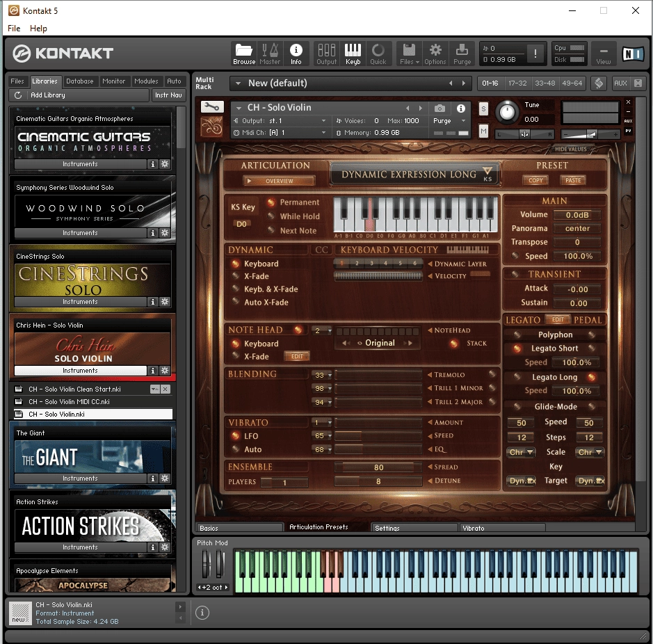Select While Hold KS Key mode
This screenshot has height=644, width=653.
[x=271, y=216]
